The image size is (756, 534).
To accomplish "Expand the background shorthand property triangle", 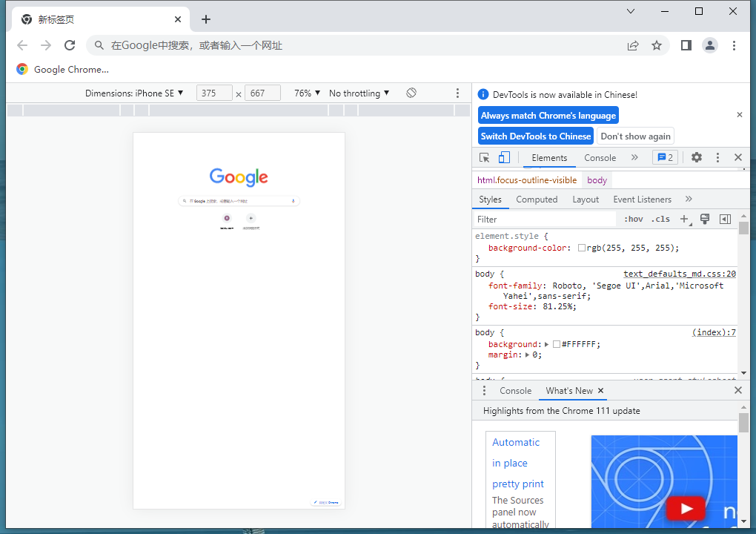I will [x=547, y=344].
